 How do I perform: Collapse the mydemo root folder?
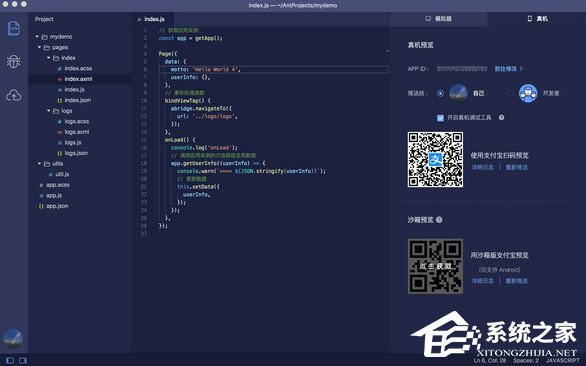pyautogui.click(x=37, y=37)
